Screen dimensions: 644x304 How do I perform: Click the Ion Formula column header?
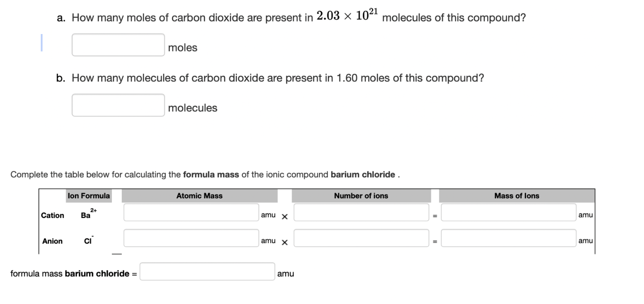tap(88, 196)
